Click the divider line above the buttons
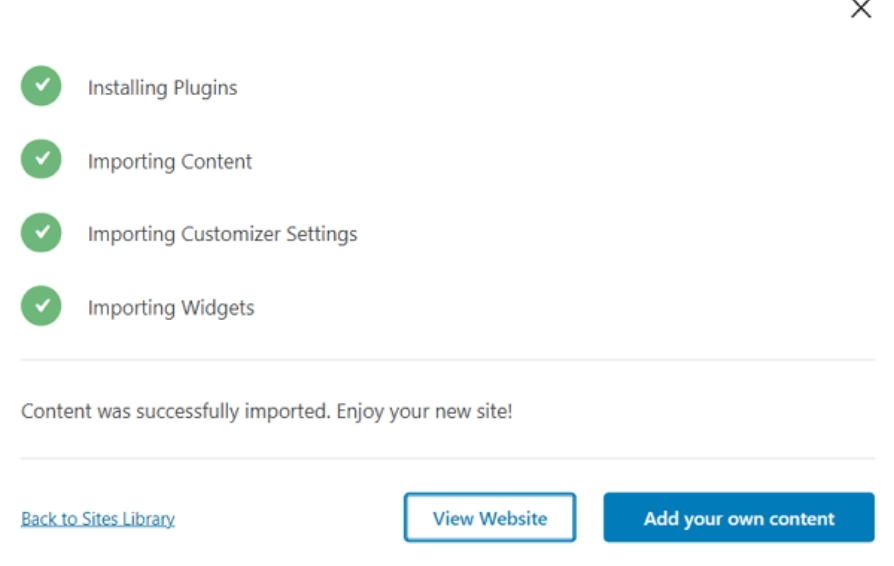Screen dimensions: 894x566 tap(448, 458)
